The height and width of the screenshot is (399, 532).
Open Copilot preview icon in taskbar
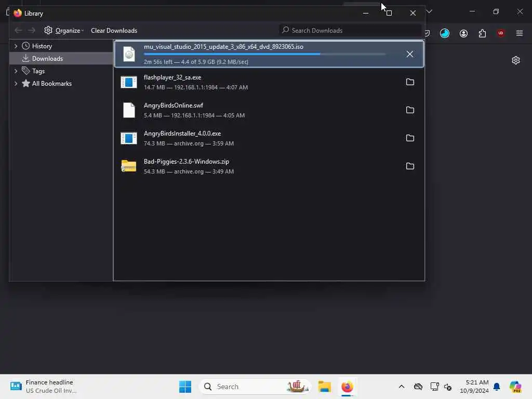515,387
